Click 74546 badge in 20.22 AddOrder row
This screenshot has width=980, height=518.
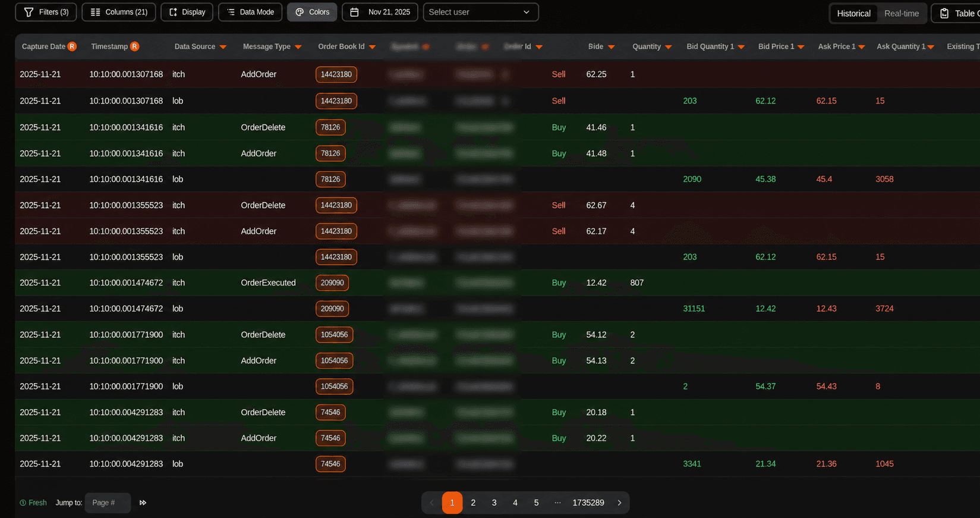point(330,438)
